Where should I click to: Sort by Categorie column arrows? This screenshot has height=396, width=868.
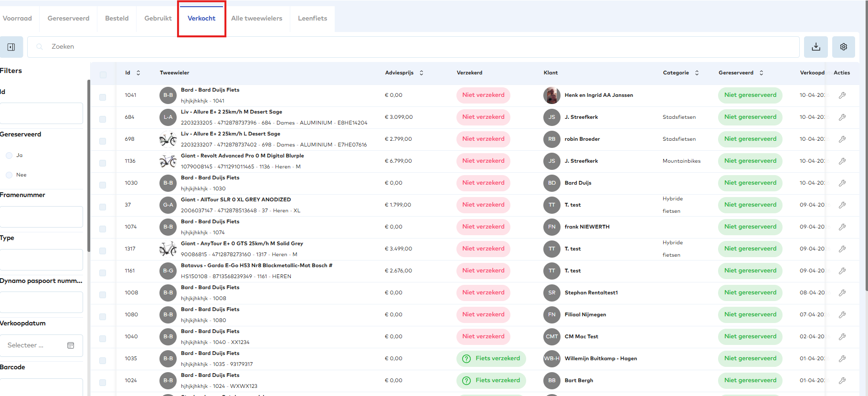(x=697, y=73)
